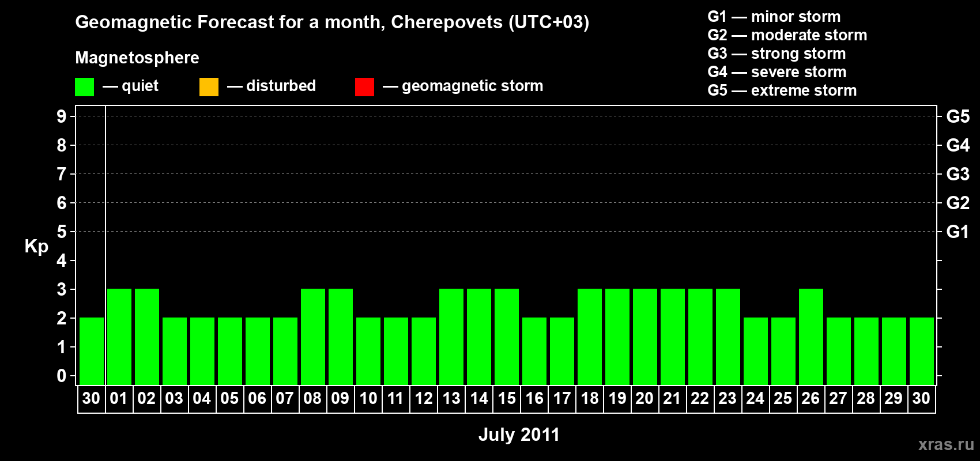Click the G1 label on the right axis
The width and height of the screenshot is (980, 461).
(x=958, y=232)
